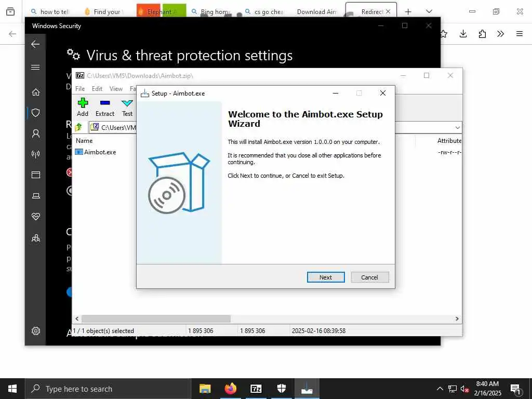Switch to 'Download Aim' browser tab
Screen dimensions: 532x399
316,11
